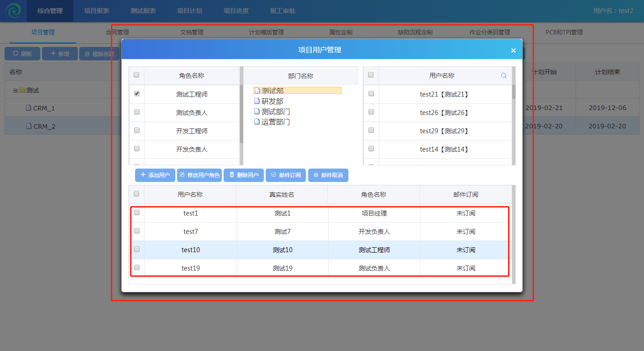The image size is (644, 351).
Task: Click the 测试 folder icon in tree
Action: (22, 90)
